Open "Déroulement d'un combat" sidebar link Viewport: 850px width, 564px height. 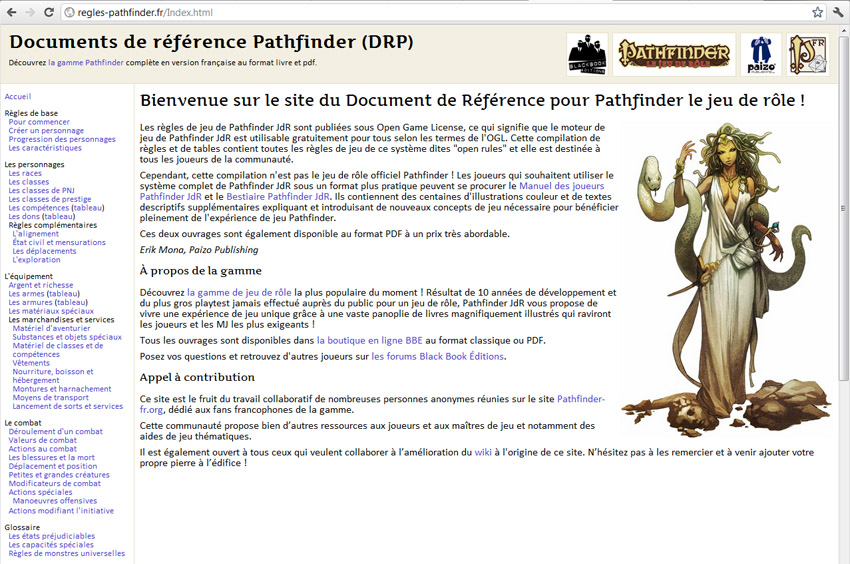pos(56,432)
